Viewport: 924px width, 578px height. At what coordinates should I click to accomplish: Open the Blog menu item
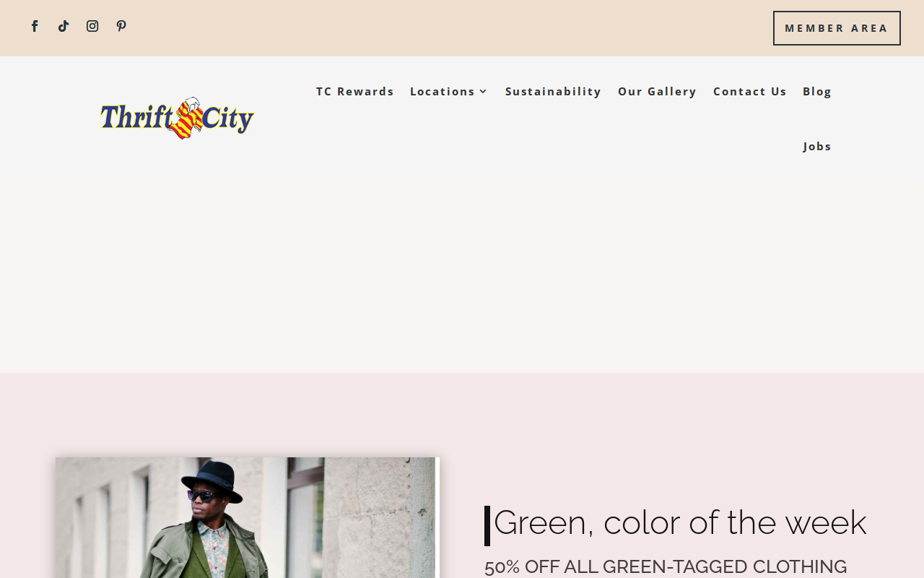(x=817, y=91)
